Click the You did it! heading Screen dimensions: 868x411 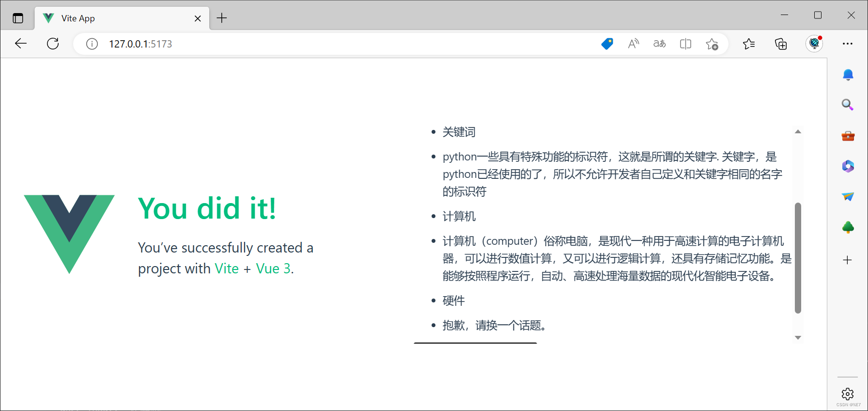(x=207, y=208)
